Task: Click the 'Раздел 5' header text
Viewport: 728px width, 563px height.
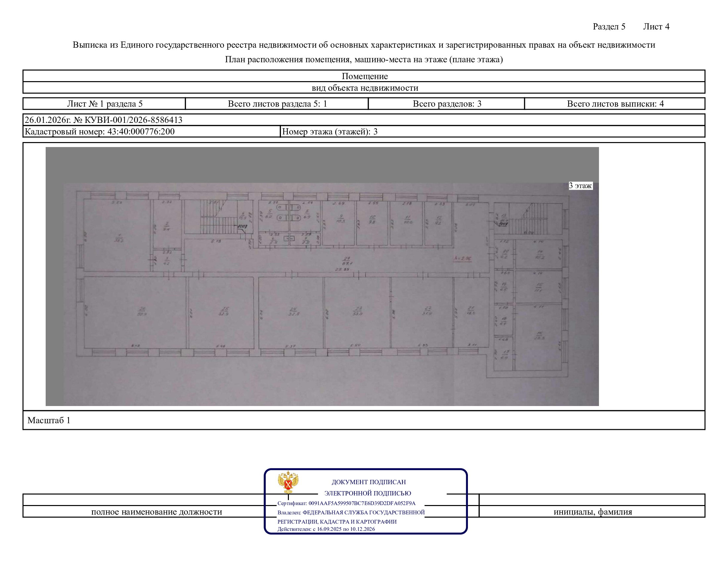Action: [x=609, y=27]
